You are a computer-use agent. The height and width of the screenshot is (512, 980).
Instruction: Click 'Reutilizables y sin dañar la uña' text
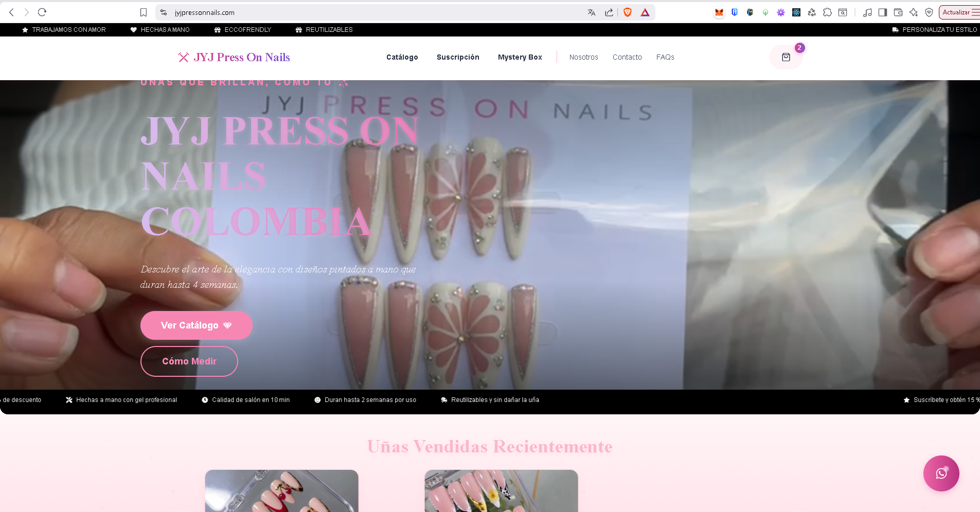point(495,400)
